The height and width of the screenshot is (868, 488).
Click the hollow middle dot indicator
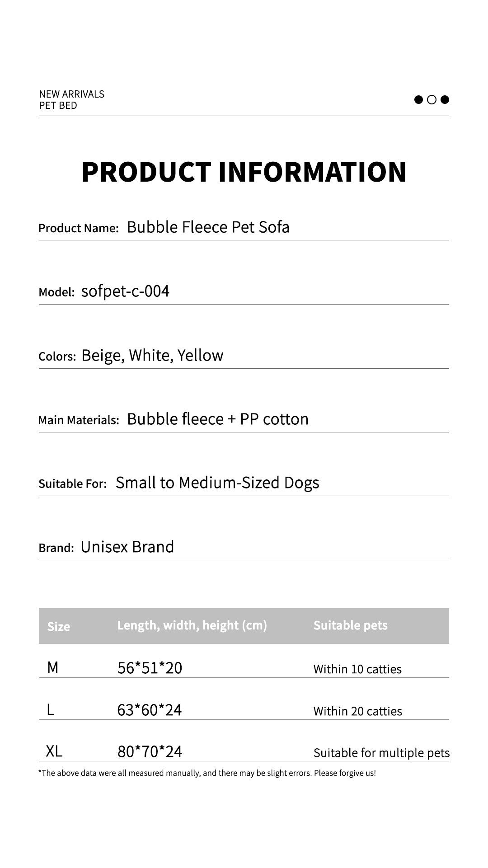pos(432,99)
